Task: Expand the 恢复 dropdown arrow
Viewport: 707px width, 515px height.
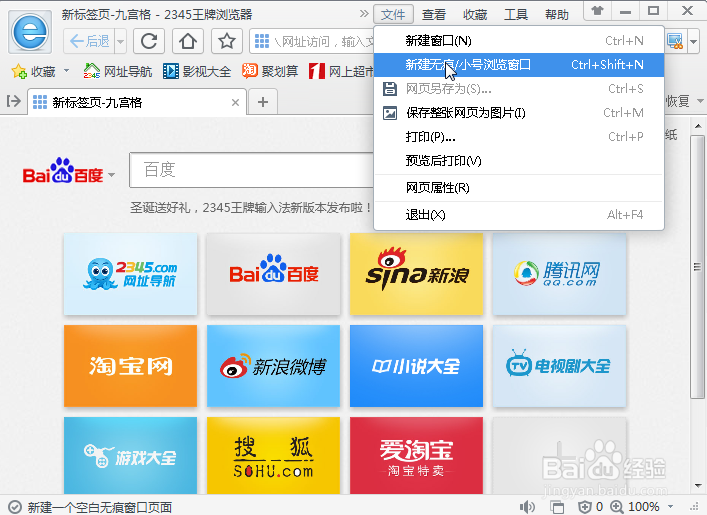Action: [x=700, y=101]
